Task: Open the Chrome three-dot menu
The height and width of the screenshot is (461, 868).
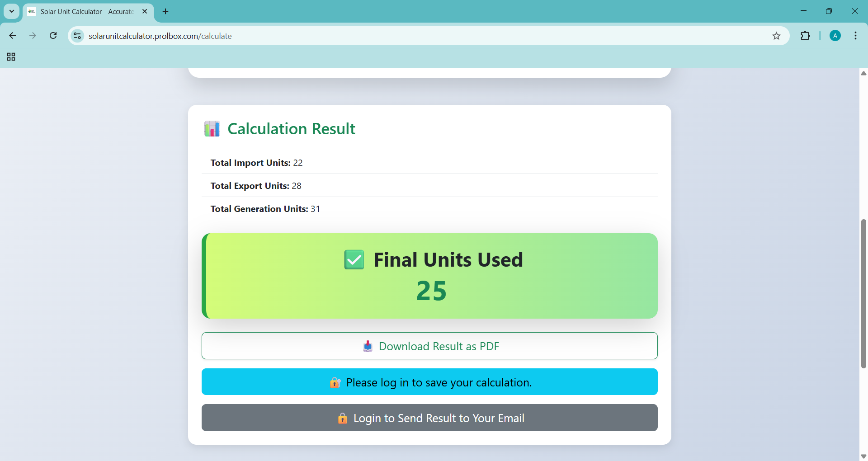Action: (x=855, y=36)
